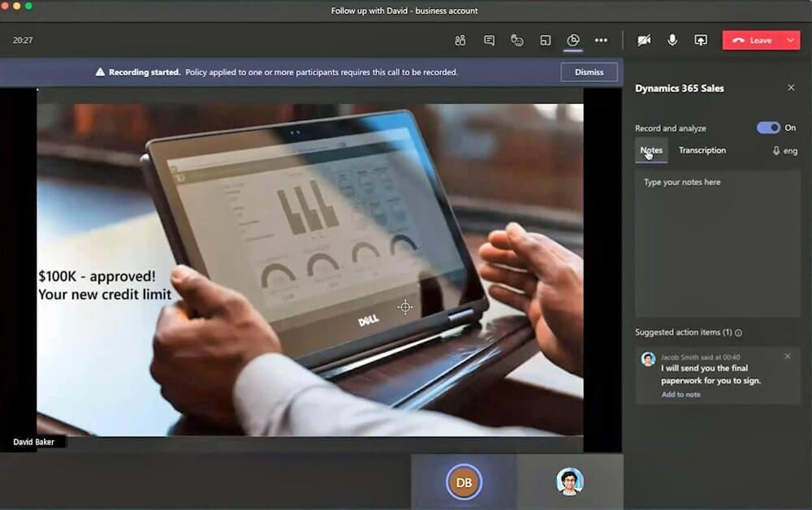Open the meeting chat icon
The height and width of the screenshot is (510, 812).
point(489,40)
